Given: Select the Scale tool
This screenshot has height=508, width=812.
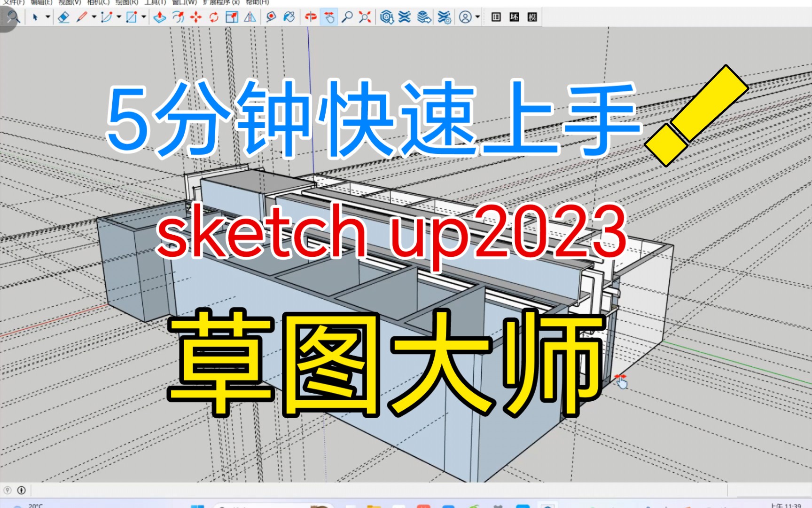Looking at the screenshot, I should tap(232, 17).
